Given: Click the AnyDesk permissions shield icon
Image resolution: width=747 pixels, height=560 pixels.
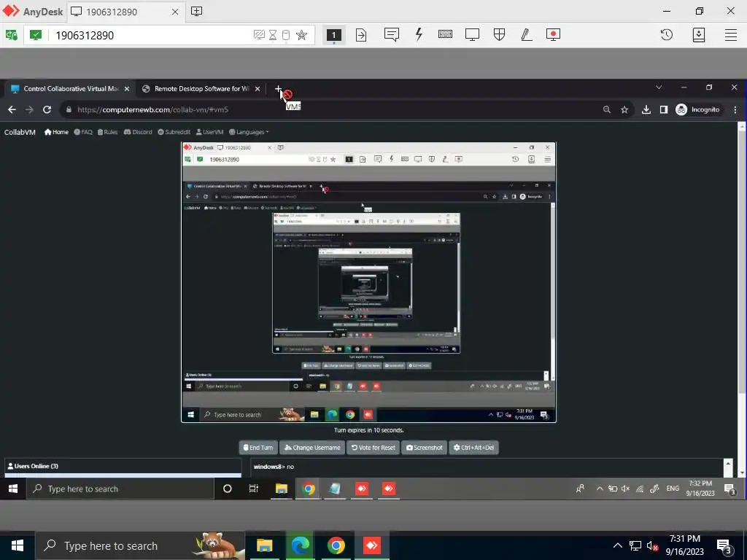Looking at the screenshot, I should click(499, 35).
